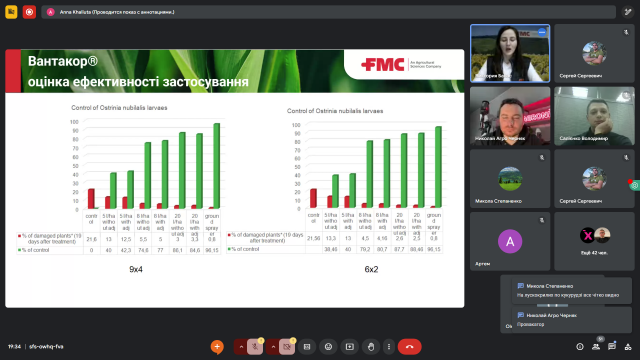This screenshot has width=640, height=360.
Task: Show participants list people icon
Action: tap(596, 347)
